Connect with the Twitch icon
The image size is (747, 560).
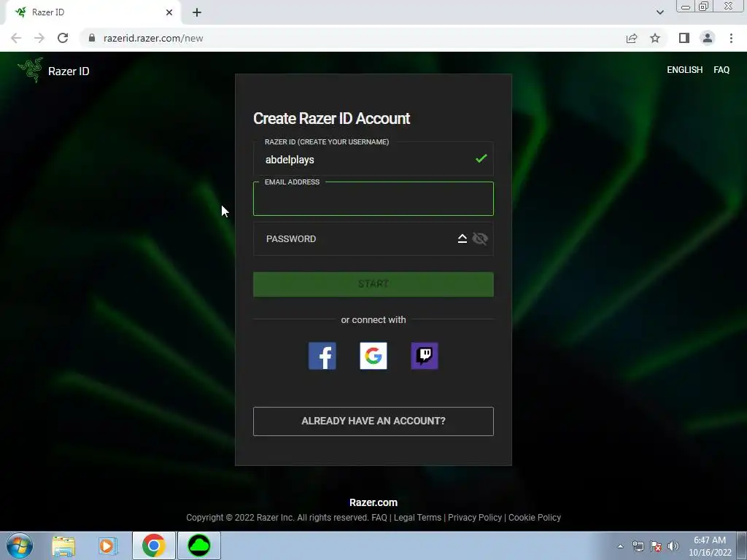point(425,356)
